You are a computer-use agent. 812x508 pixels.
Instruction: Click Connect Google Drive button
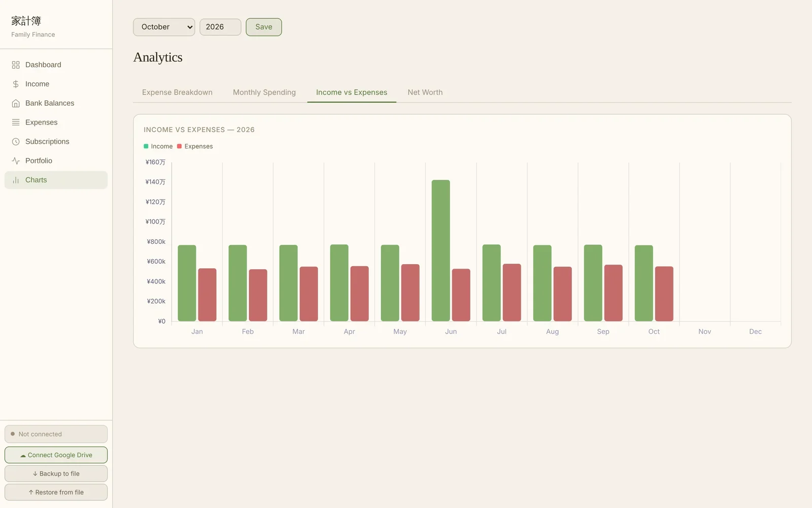click(56, 455)
